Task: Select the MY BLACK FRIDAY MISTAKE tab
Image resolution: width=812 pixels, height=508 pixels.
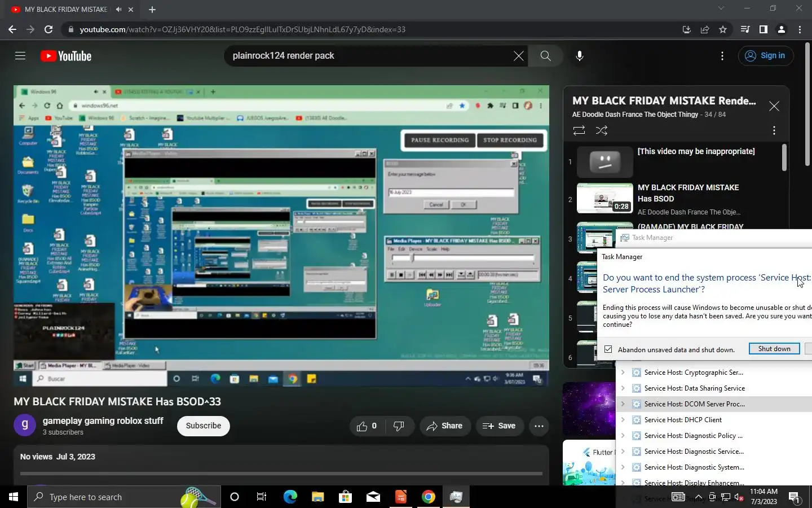Action: coord(72,10)
